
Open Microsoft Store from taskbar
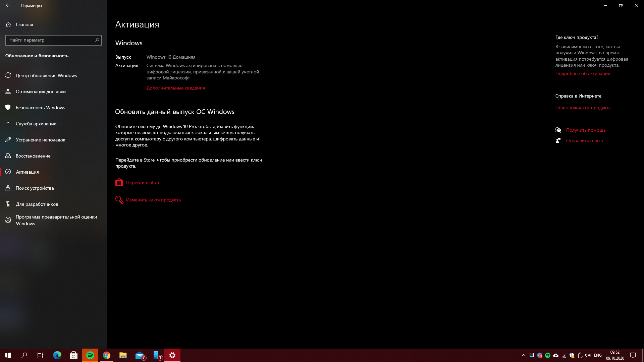(73, 355)
